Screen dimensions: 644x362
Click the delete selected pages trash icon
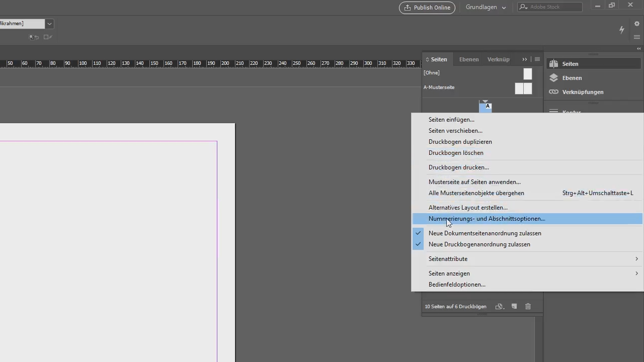click(528, 306)
